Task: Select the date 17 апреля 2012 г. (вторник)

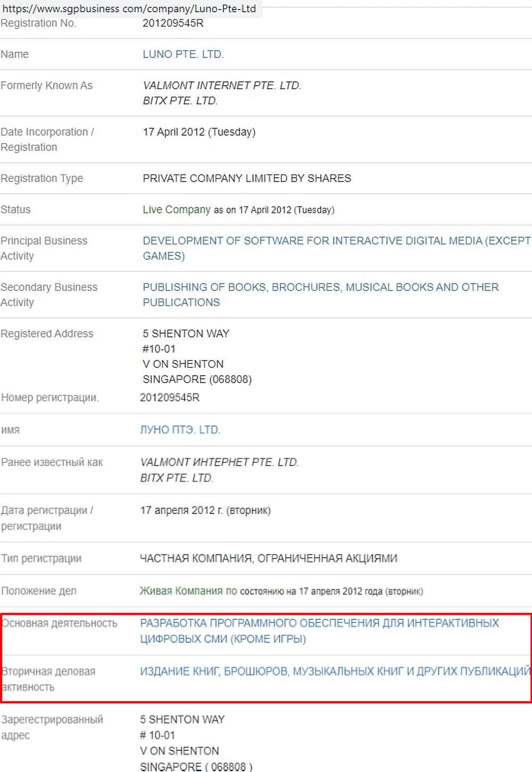Action: pos(205,510)
